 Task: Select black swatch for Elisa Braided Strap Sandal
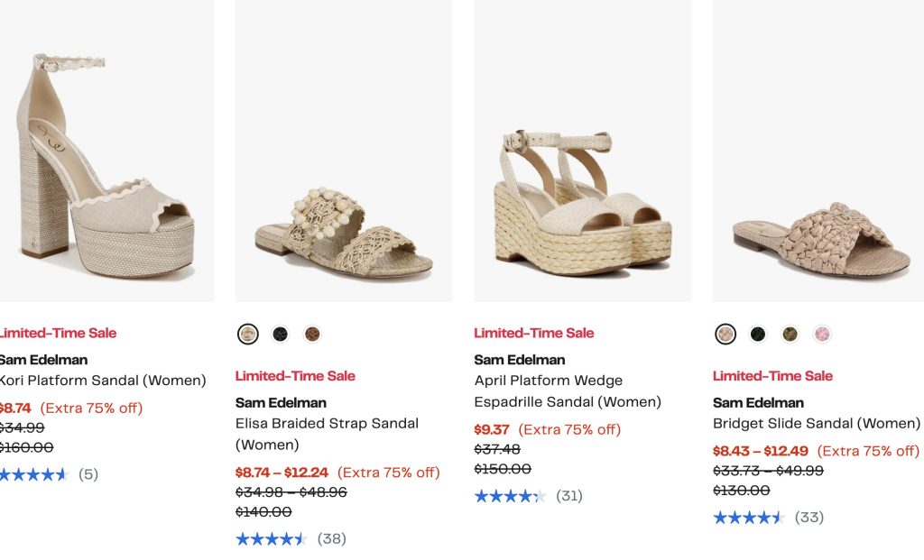point(281,335)
